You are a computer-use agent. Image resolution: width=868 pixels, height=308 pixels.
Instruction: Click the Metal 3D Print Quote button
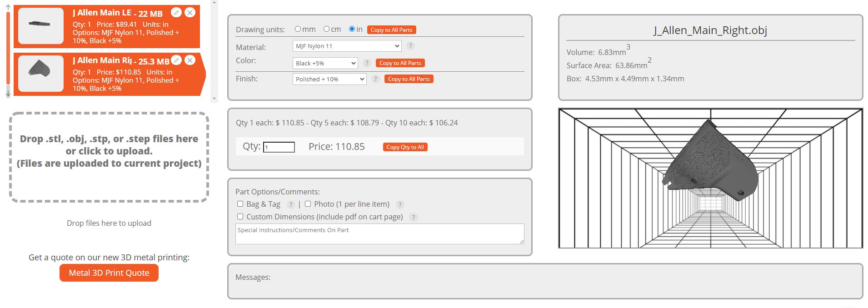click(109, 273)
